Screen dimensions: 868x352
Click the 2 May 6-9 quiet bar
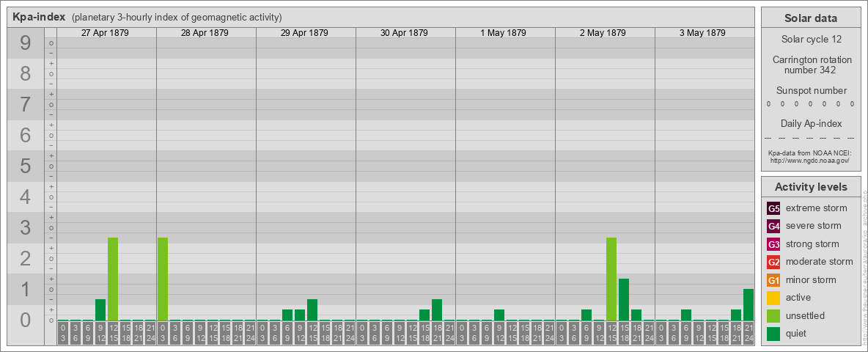[x=586, y=315]
